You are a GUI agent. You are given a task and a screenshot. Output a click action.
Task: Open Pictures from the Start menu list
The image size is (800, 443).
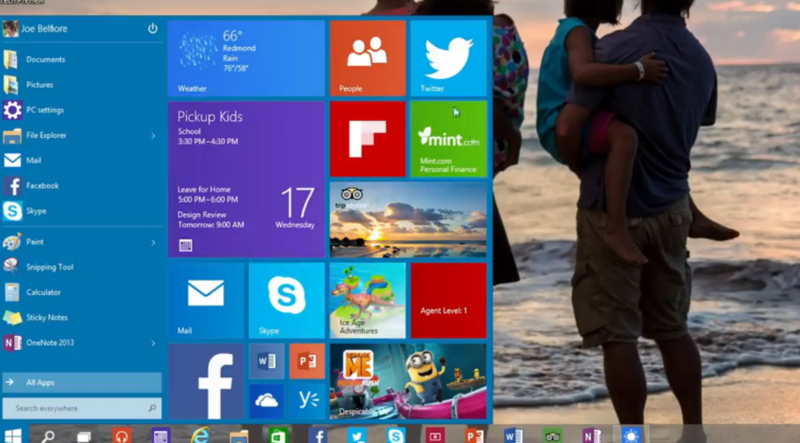pyautogui.click(x=82, y=85)
